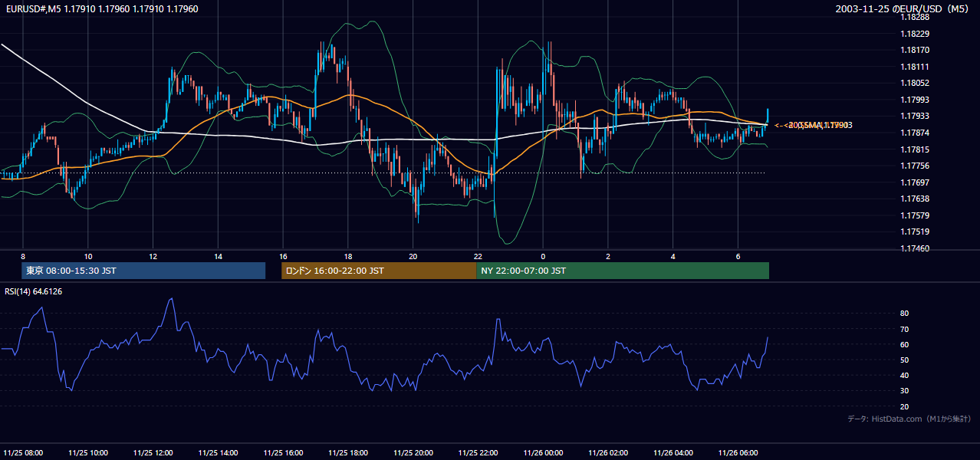Click the bottom time label 11/25 20:00
980x460 pixels.
tap(413, 452)
